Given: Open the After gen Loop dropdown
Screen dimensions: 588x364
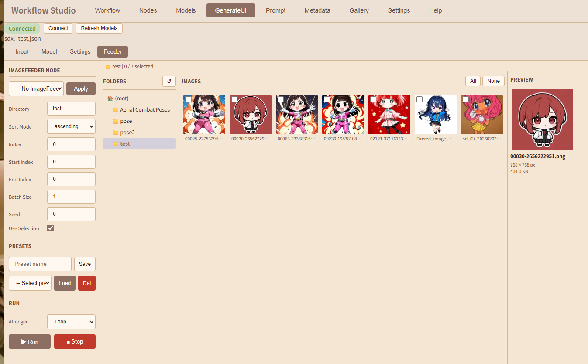Looking at the screenshot, I should [x=71, y=322].
